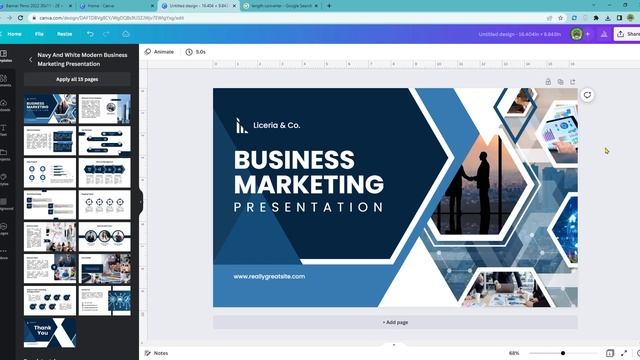
Task: Click the Redo arrow in the header
Action: pos(106,34)
